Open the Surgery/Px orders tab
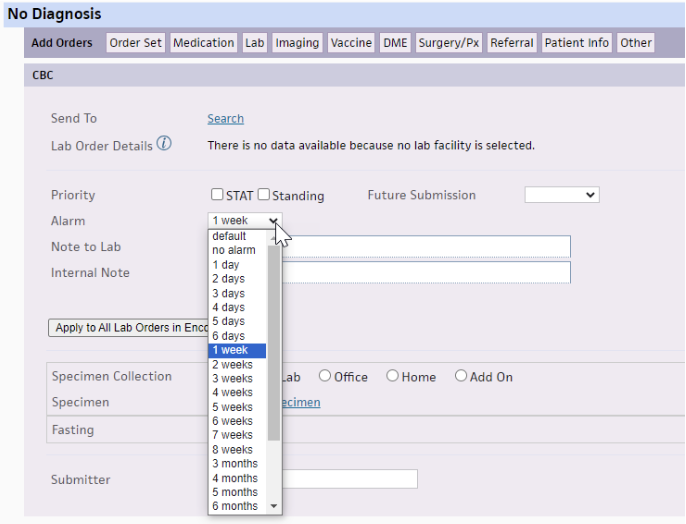 point(449,43)
